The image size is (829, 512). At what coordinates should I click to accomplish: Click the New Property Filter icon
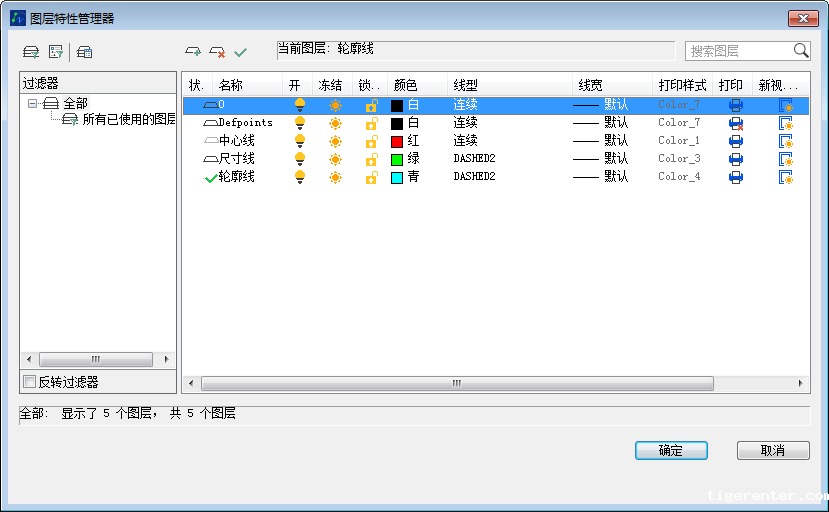[31, 51]
